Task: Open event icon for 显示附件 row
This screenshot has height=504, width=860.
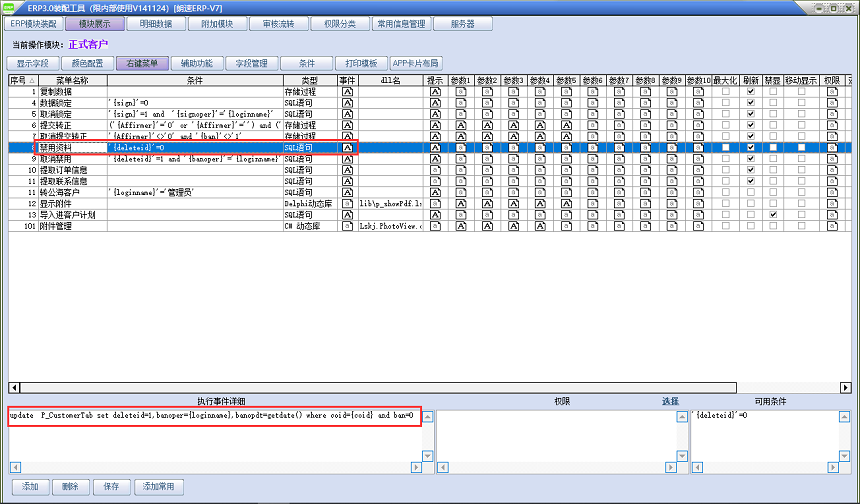Action: [x=348, y=203]
